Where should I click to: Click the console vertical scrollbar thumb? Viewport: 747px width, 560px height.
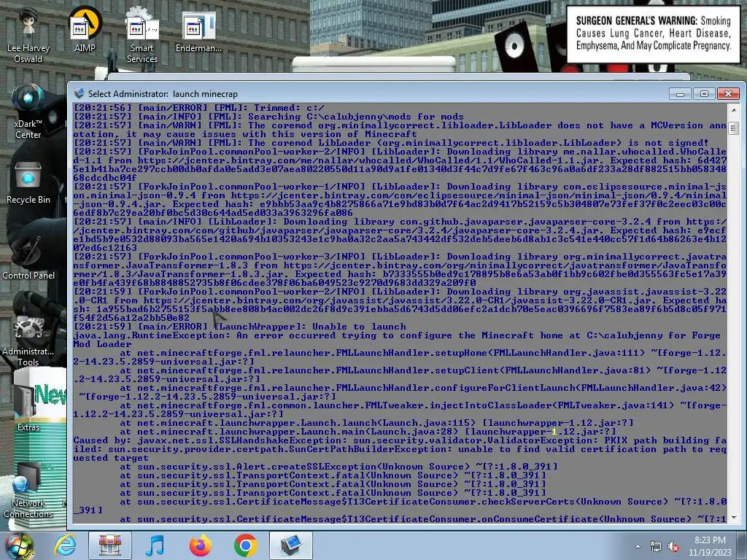734,128
